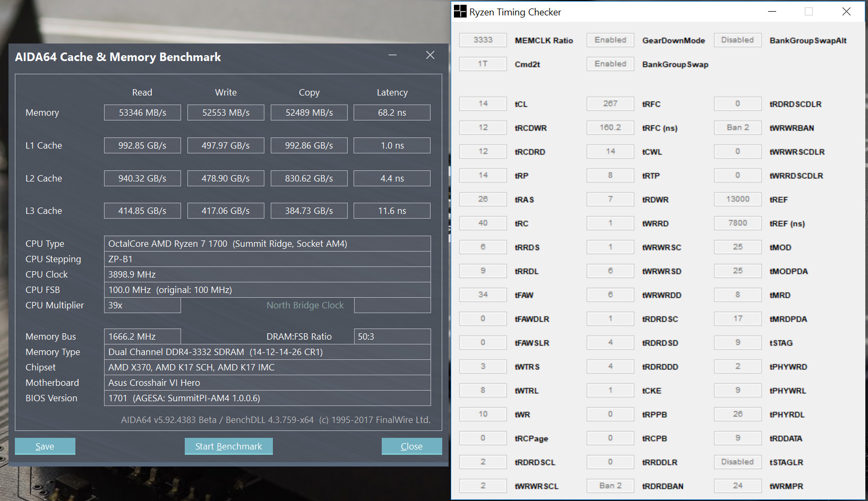The height and width of the screenshot is (501, 868).
Task: Click the tCWL timing field
Action: [611, 151]
